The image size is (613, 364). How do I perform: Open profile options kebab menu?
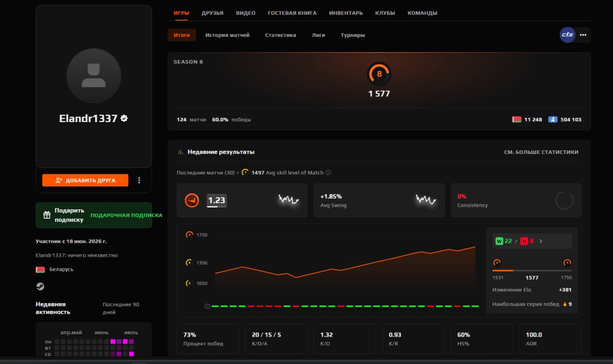[139, 180]
